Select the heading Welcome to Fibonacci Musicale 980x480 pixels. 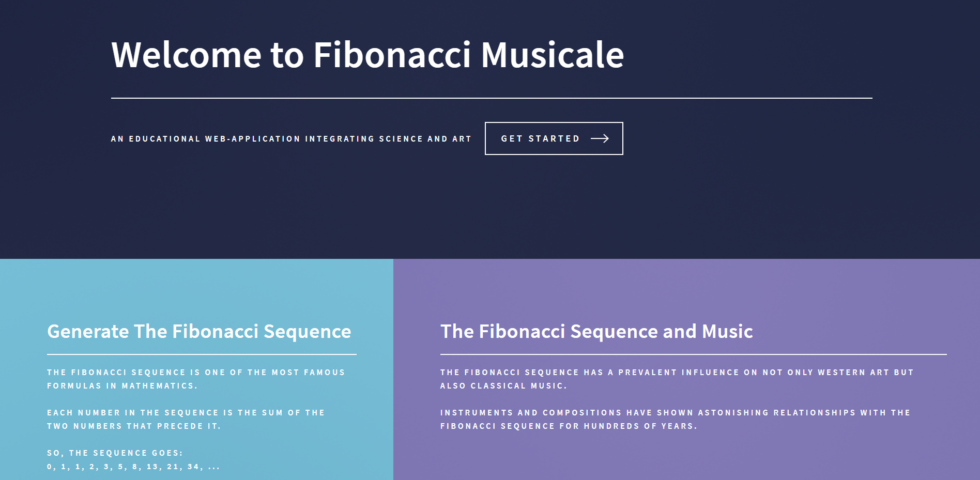point(367,55)
